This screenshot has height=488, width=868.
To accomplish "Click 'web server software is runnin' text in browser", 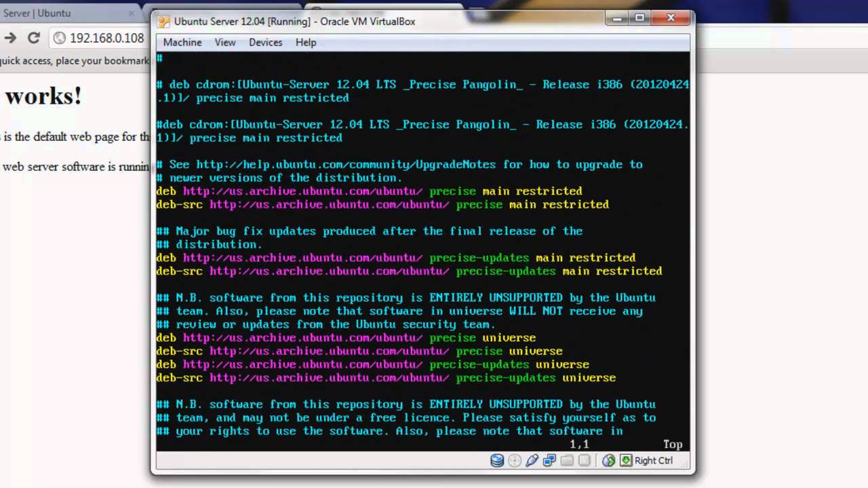I will pyautogui.click(x=75, y=166).
